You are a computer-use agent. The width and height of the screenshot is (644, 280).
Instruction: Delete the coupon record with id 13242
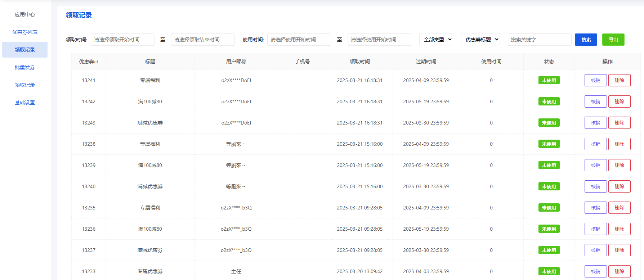coord(619,101)
